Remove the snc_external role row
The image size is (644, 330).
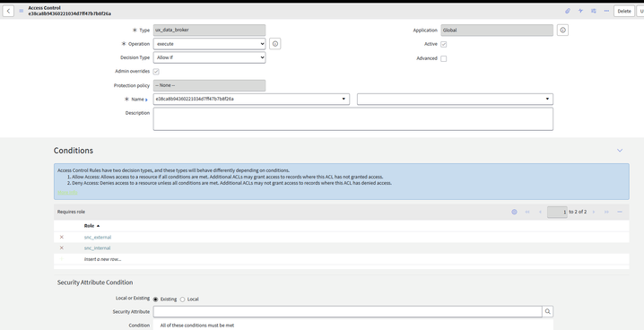point(62,238)
